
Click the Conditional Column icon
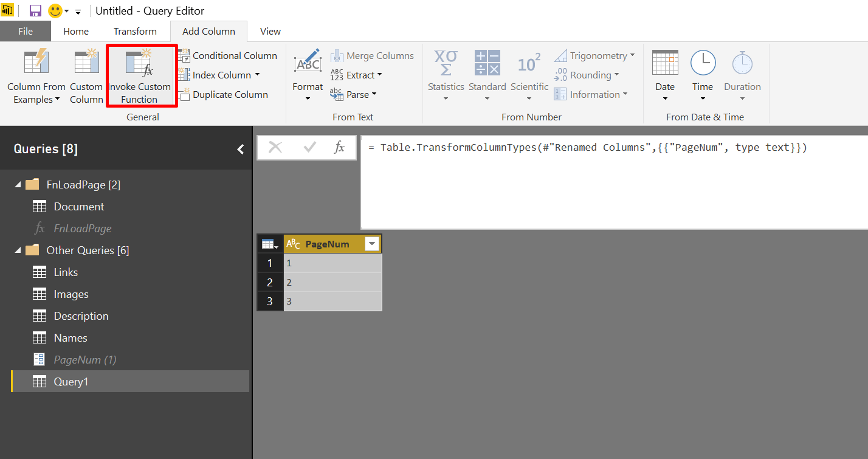184,56
